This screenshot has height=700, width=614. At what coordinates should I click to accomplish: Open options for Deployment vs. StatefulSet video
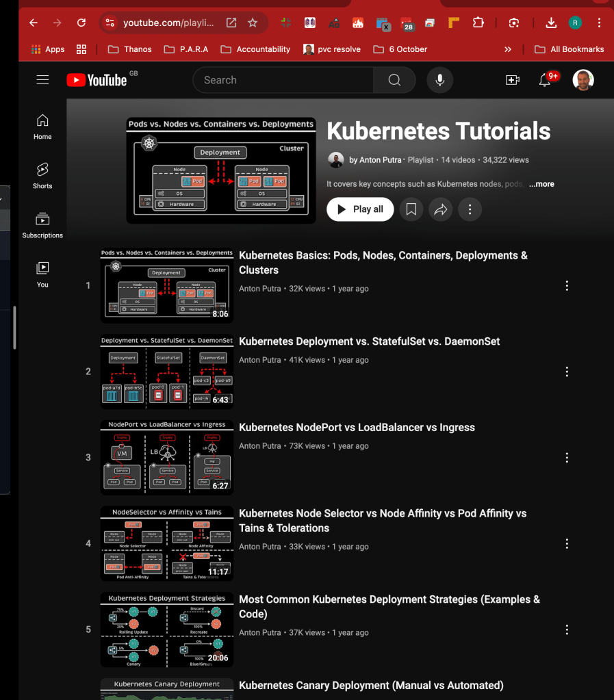point(567,372)
